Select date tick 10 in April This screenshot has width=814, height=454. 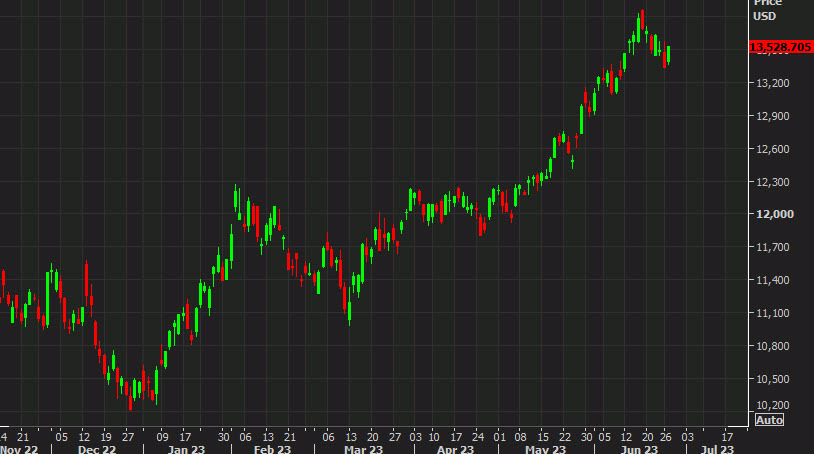[x=434, y=437]
